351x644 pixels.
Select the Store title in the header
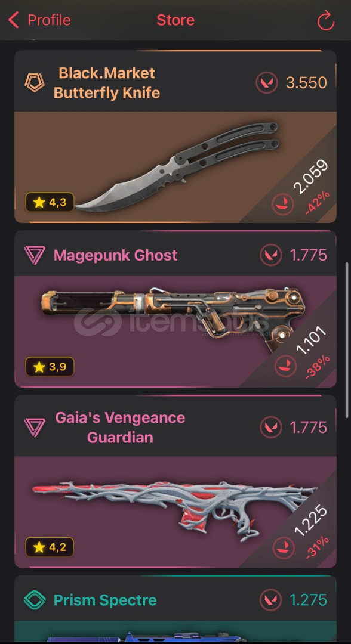coord(176,20)
